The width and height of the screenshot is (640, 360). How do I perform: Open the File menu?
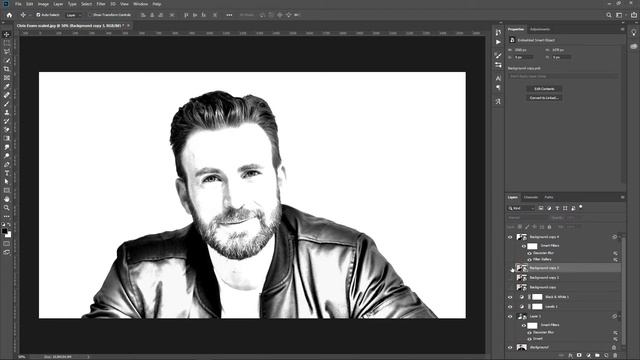point(18,4)
